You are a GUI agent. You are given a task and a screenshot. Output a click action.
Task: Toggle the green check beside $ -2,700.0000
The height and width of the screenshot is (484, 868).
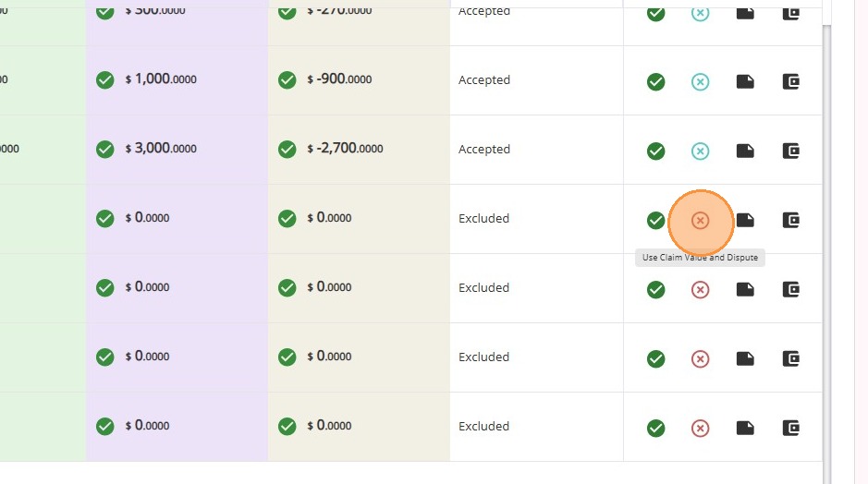pos(287,149)
